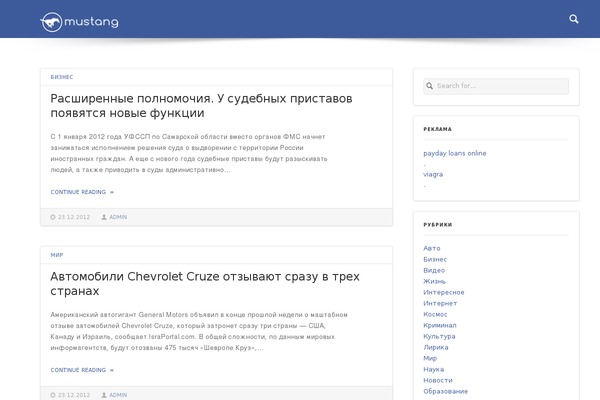This screenshot has height=400, width=600.
Task: Click the date 23.12.2012 of first post
Action: [x=74, y=217]
